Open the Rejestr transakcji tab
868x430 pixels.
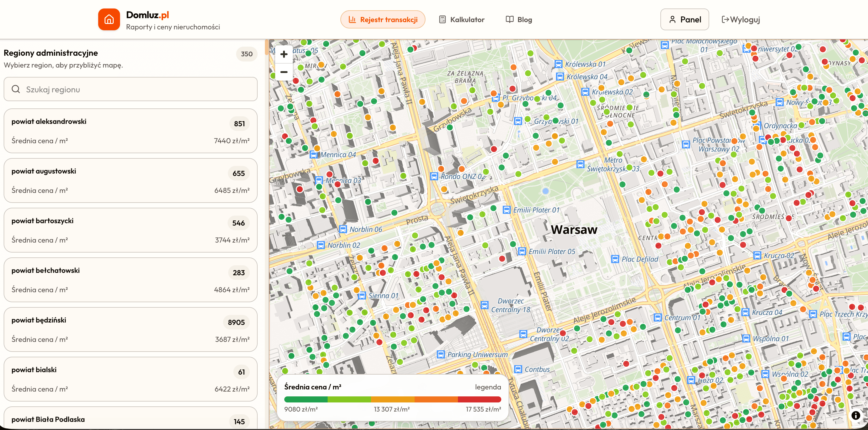[383, 19]
